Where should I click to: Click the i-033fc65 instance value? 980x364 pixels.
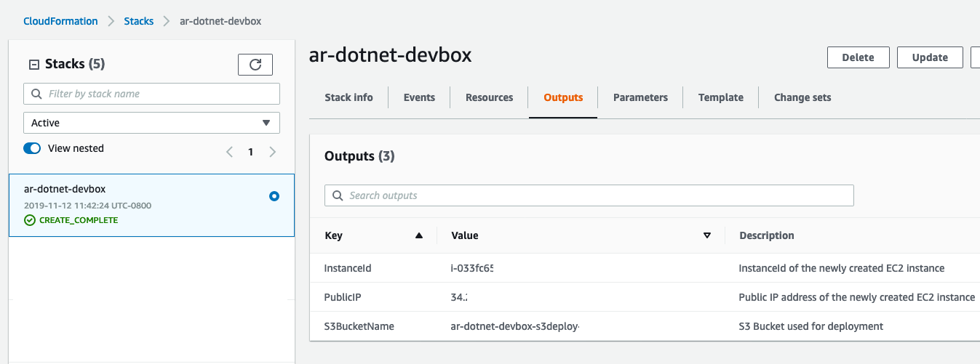tap(472, 268)
